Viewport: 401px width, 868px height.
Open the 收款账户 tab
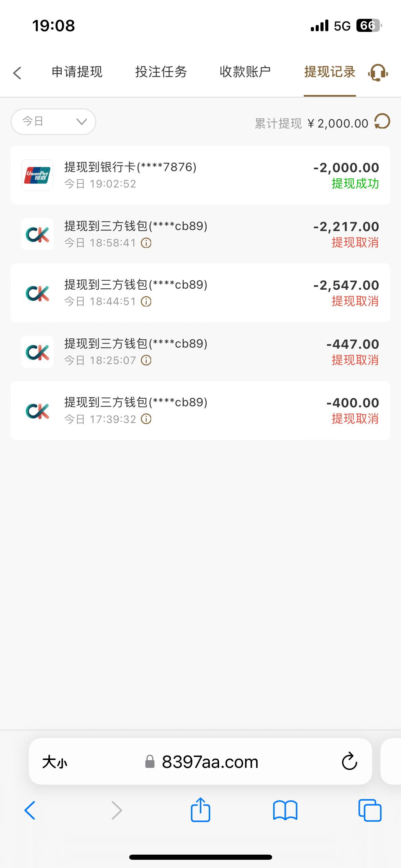coord(245,72)
